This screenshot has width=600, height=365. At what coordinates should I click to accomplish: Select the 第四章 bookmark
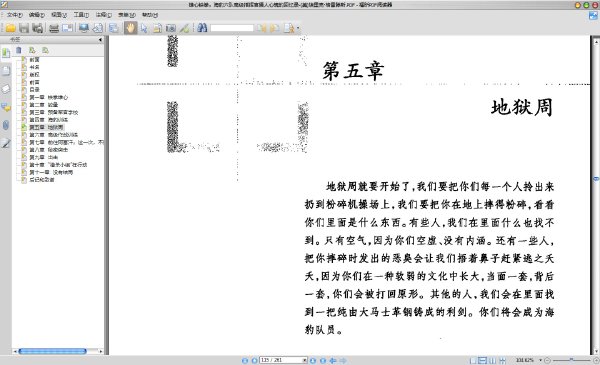click(49, 120)
